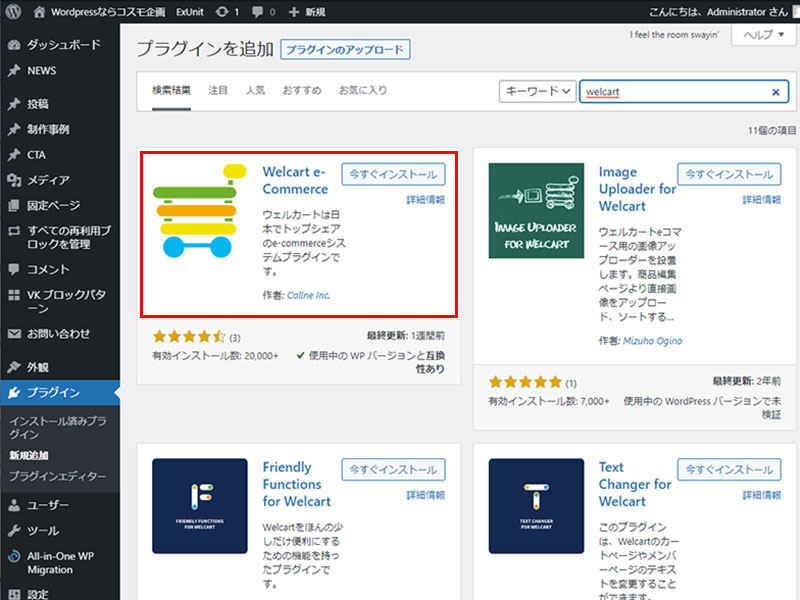
Task: Open ダッシュボード from the sidebar
Action: (x=63, y=45)
